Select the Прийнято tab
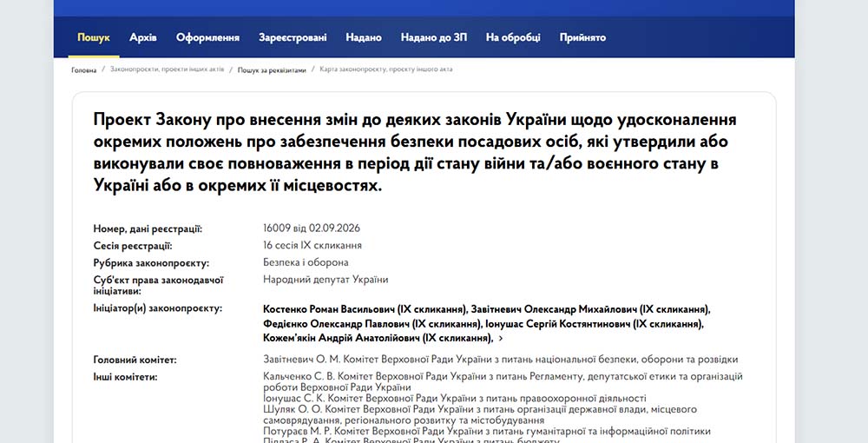This screenshot has width=868, height=443. coord(582,37)
